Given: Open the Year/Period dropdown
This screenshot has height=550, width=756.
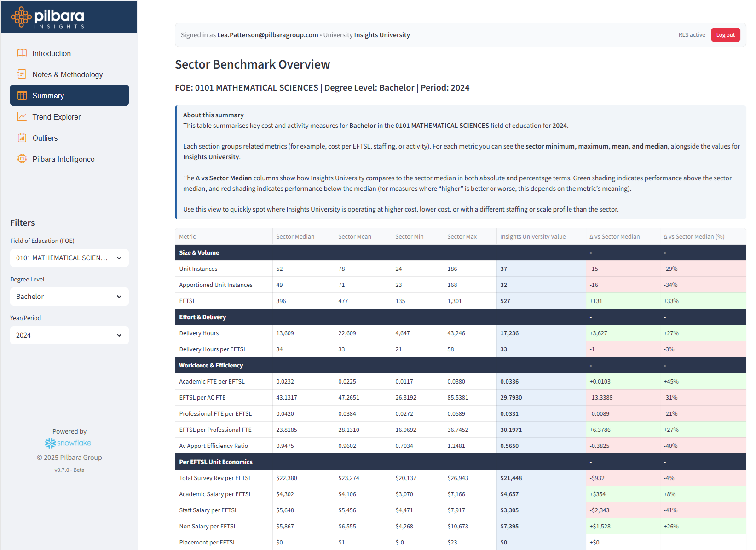Looking at the screenshot, I should pyautogui.click(x=69, y=335).
